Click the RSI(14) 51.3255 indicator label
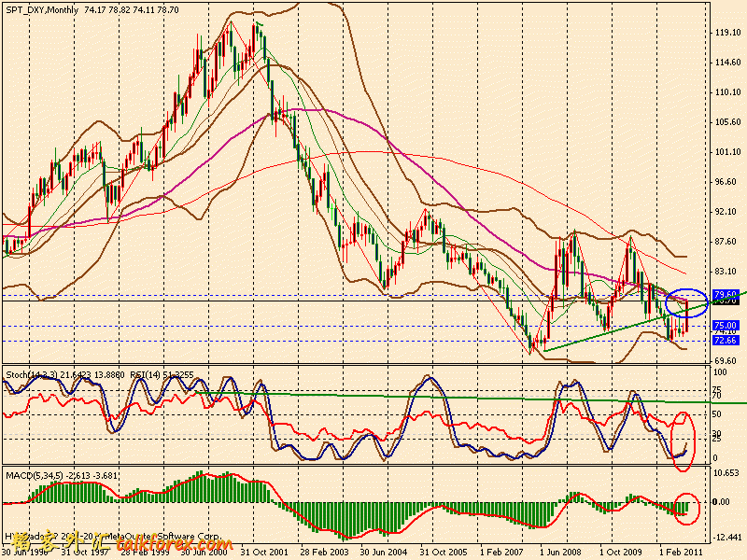 point(162,375)
